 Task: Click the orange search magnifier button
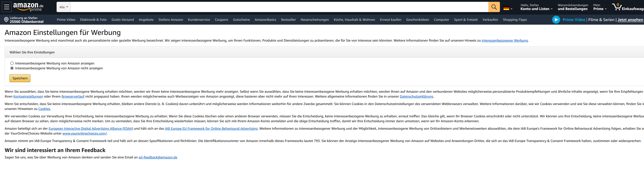point(494,7)
